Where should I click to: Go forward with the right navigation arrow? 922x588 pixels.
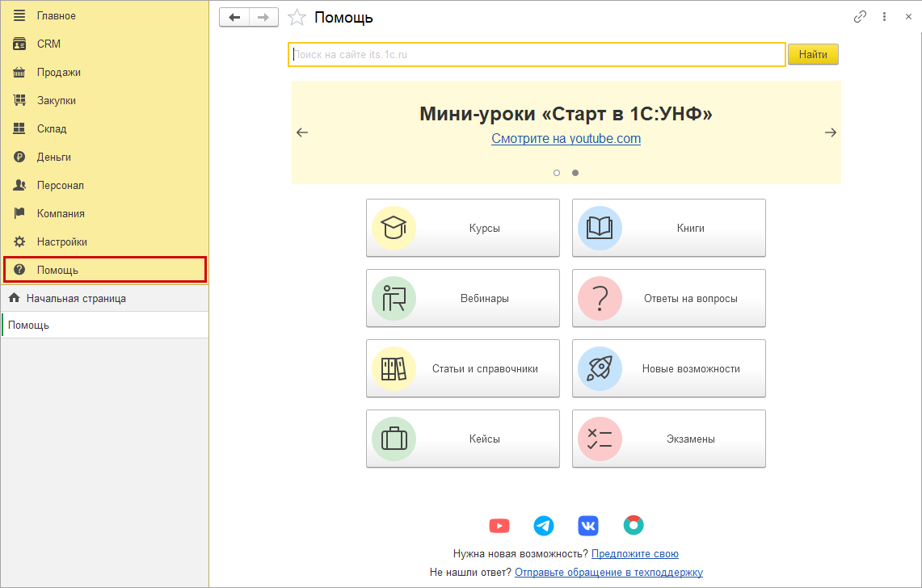coord(263,17)
